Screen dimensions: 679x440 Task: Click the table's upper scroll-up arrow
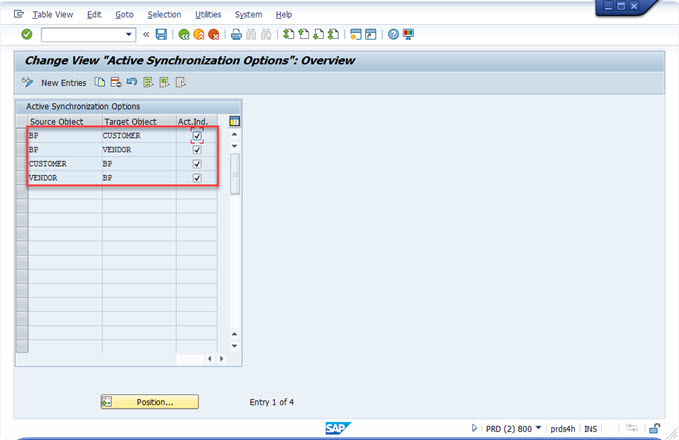pos(234,134)
